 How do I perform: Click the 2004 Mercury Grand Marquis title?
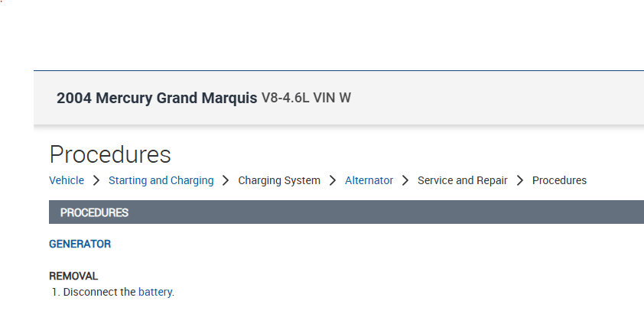(x=157, y=99)
